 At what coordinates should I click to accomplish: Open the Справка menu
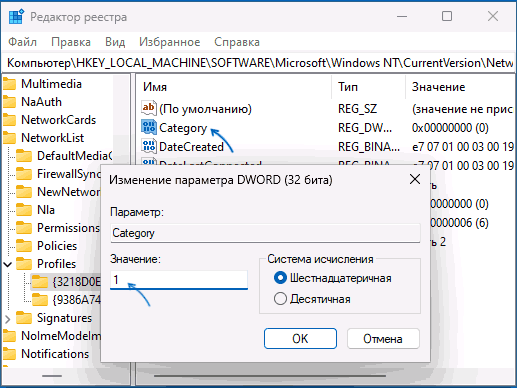(x=237, y=42)
